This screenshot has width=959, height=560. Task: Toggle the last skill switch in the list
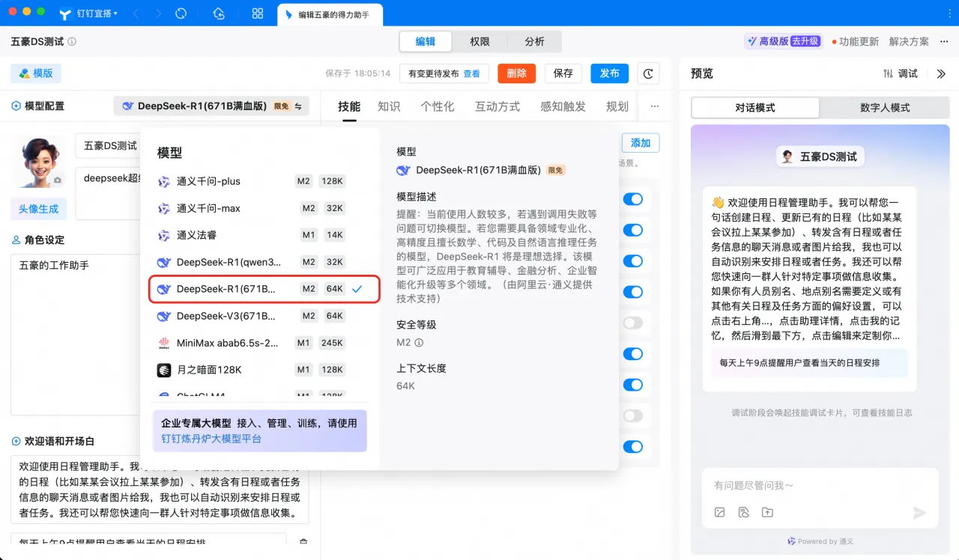tap(633, 446)
